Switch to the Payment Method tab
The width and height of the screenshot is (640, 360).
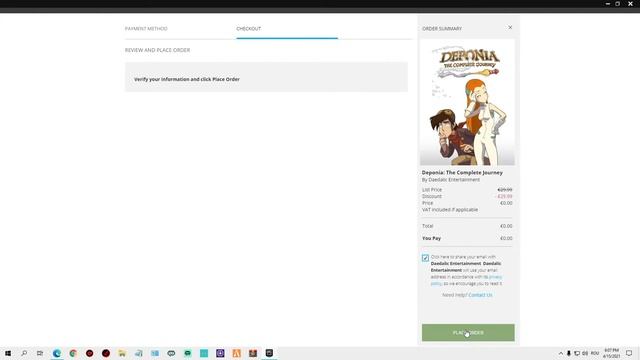pos(146,29)
